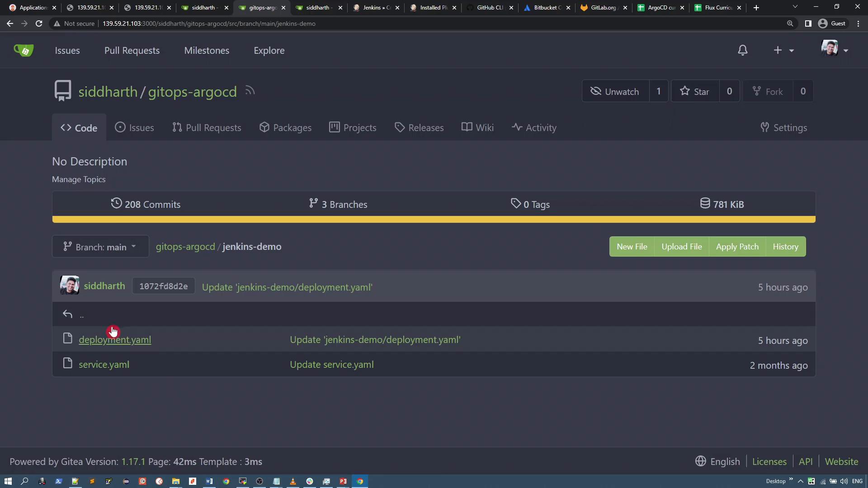868x488 pixels.
Task: Click the Upload File button
Action: (682, 247)
